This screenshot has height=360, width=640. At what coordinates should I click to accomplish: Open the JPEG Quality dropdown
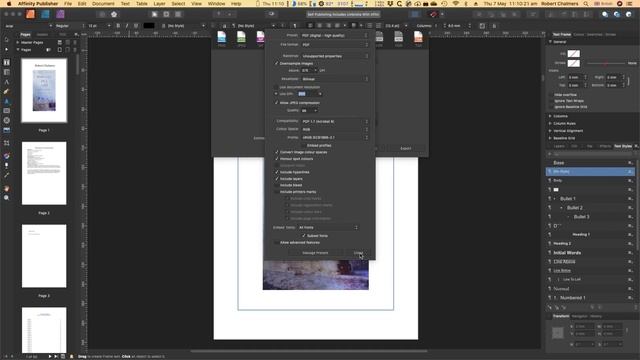[x=309, y=110]
